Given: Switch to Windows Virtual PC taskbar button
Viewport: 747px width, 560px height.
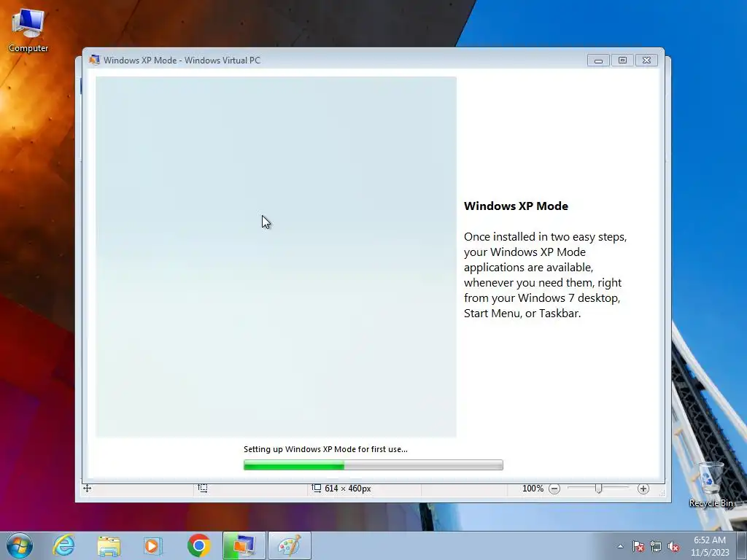Looking at the screenshot, I should (x=244, y=545).
